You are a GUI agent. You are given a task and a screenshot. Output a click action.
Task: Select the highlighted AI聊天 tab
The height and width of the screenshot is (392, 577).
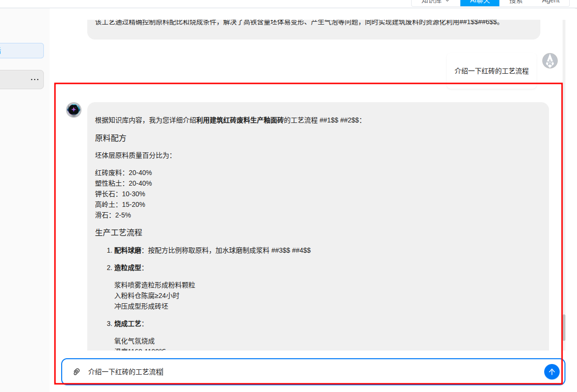point(480,2)
